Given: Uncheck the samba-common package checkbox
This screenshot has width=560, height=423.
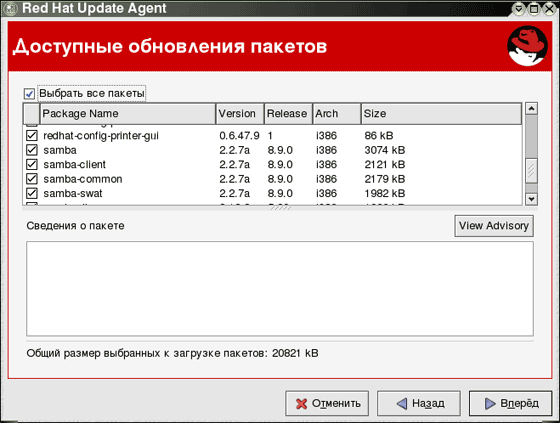Looking at the screenshot, I should (32, 179).
